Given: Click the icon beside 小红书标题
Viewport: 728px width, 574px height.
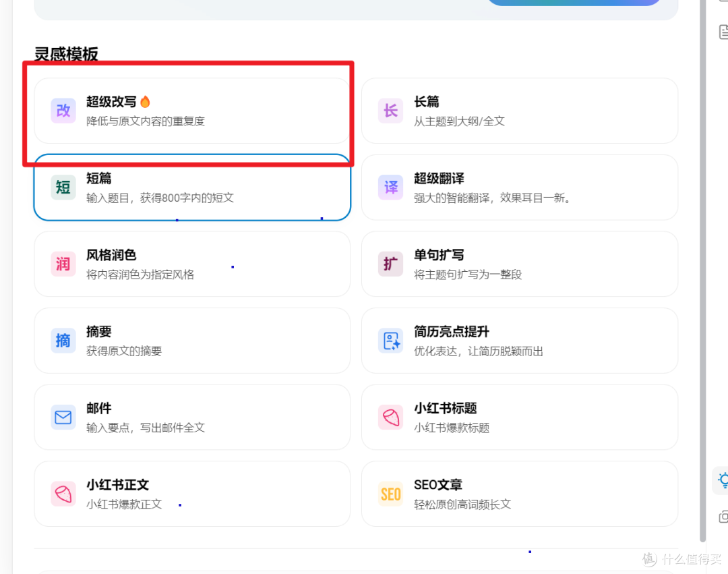Looking at the screenshot, I should pos(390,417).
